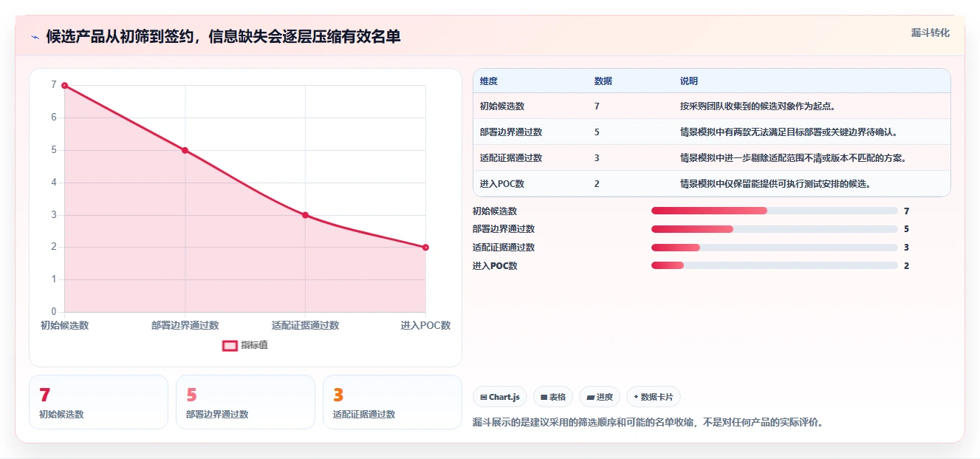Select the 进度 tag button
The width and height of the screenshot is (980, 459).
click(600, 397)
